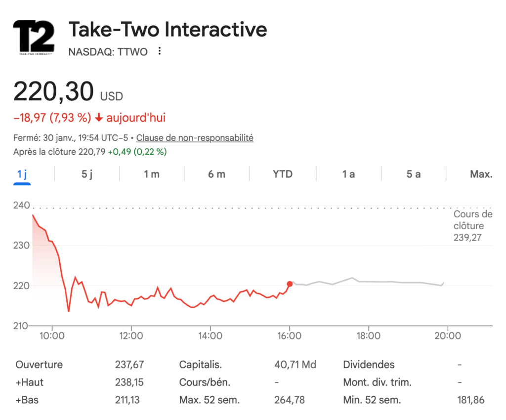Image resolution: width=506 pixels, height=420 pixels.
Task: Select the 6 m time range
Action: point(216,174)
